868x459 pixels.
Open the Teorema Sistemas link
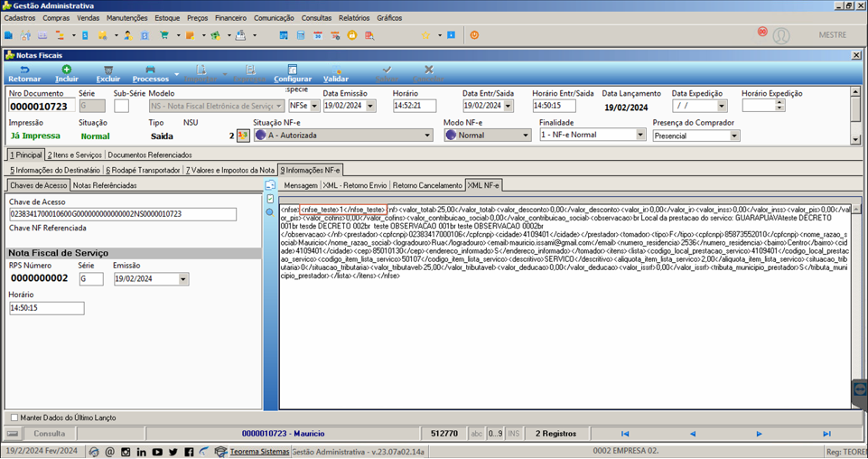coord(259,452)
